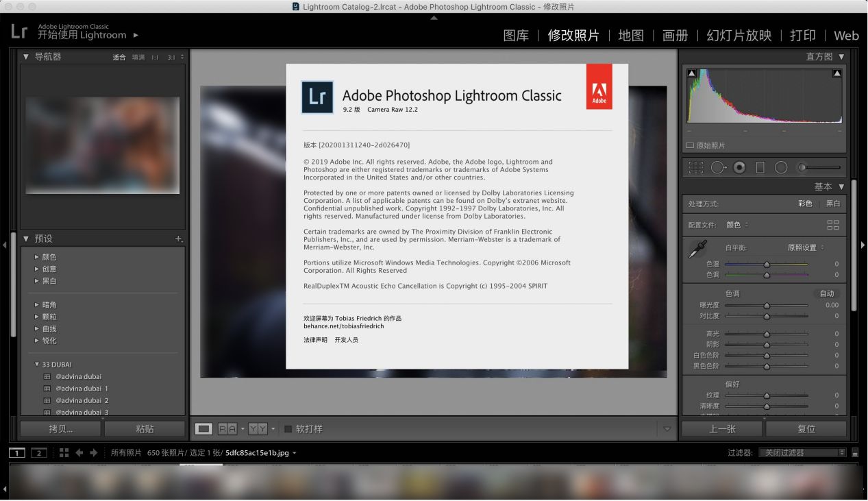Collapse the top module picker arrow

point(434,18)
